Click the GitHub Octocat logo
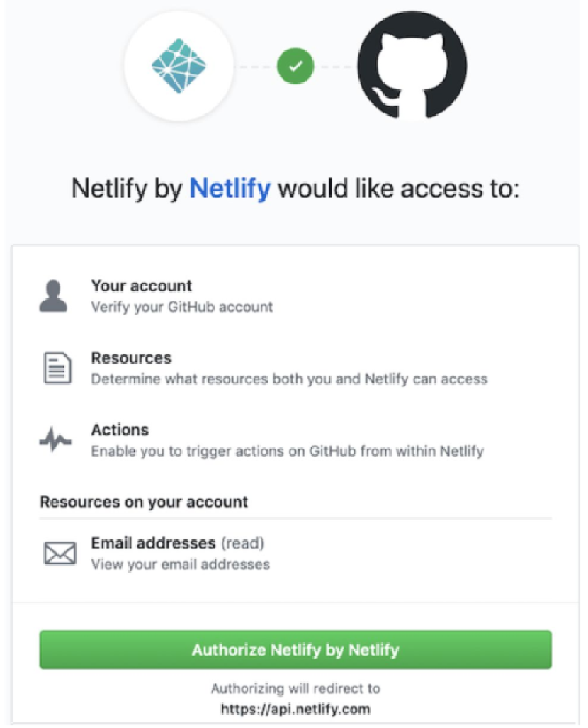588x728 pixels. click(412, 65)
